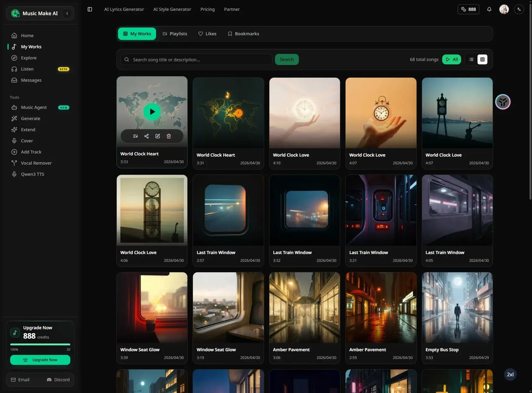Image resolution: width=532 pixels, height=393 pixels.
Task: Share the World Clock Heart song
Action: coord(146,136)
